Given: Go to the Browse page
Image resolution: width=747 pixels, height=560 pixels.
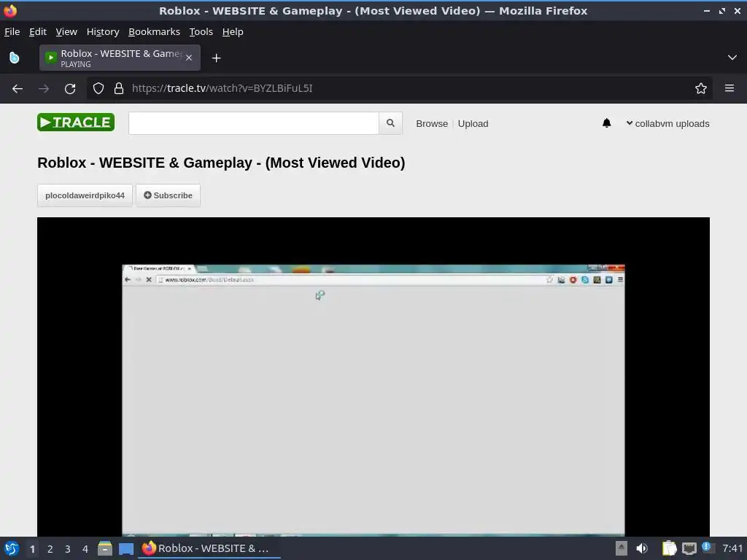Looking at the screenshot, I should coord(432,124).
